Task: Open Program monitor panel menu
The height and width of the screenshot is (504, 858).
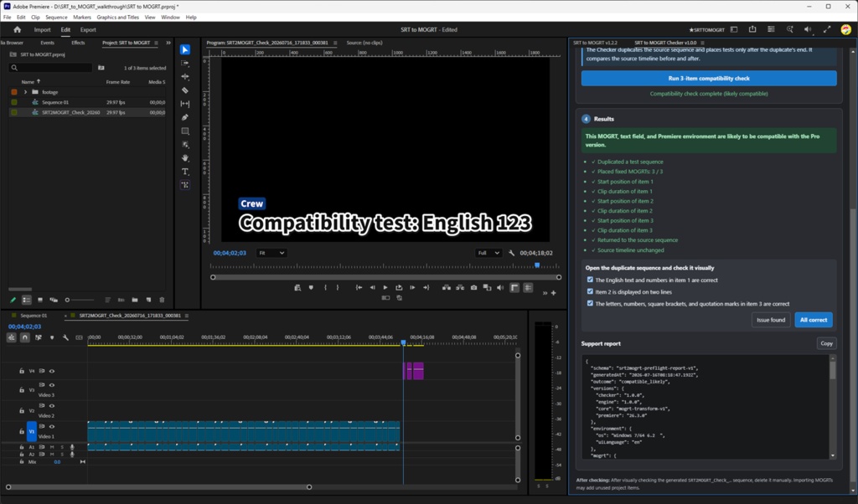Action: (335, 43)
